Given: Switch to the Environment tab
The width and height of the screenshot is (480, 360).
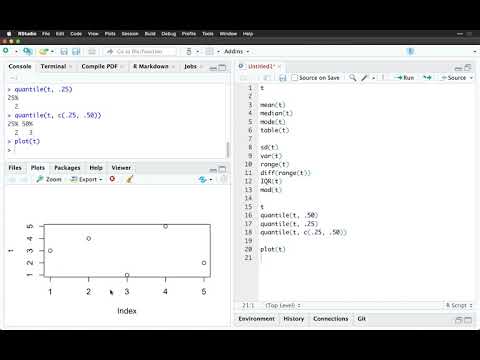Looking at the screenshot, I should [x=256, y=319].
